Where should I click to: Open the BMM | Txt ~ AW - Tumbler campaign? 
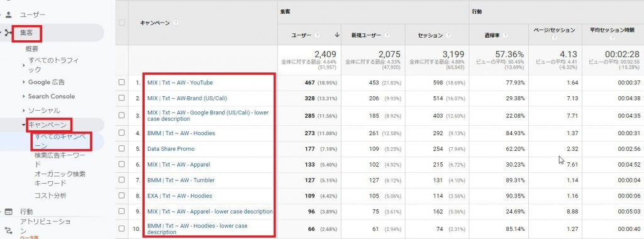(x=180, y=180)
